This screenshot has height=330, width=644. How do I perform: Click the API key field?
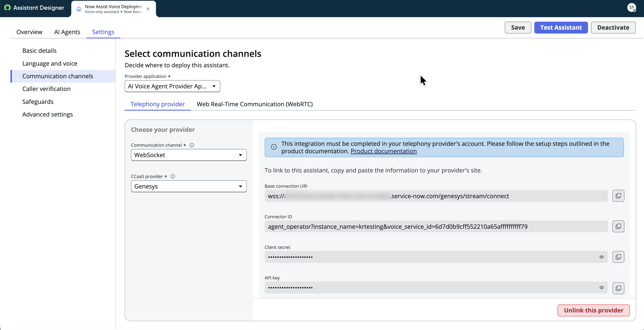point(436,287)
